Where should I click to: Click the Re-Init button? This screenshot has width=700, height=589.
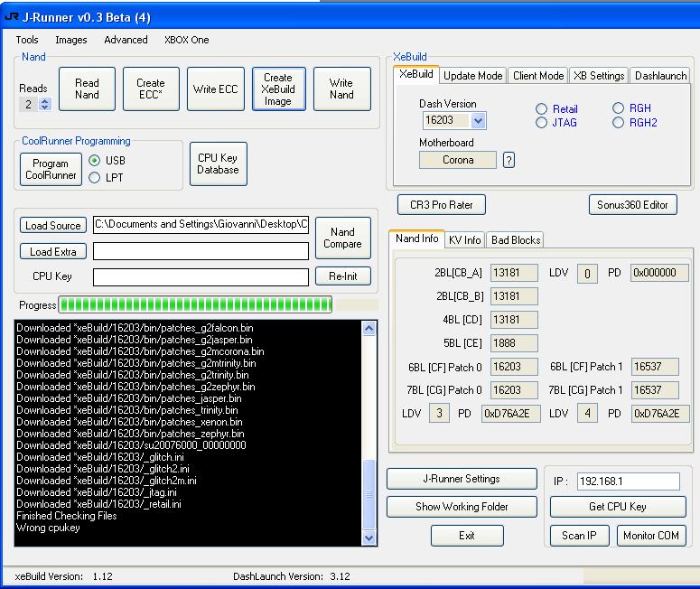click(x=343, y=276)
